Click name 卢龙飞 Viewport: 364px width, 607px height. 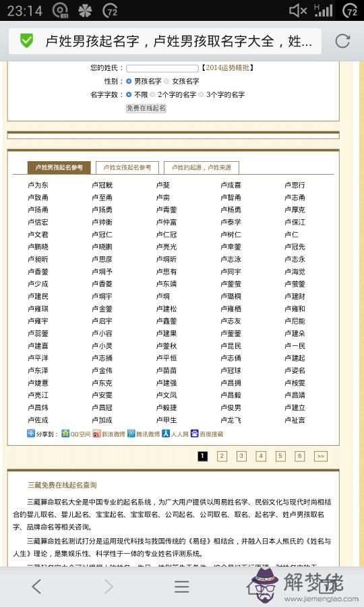(231, 420)
